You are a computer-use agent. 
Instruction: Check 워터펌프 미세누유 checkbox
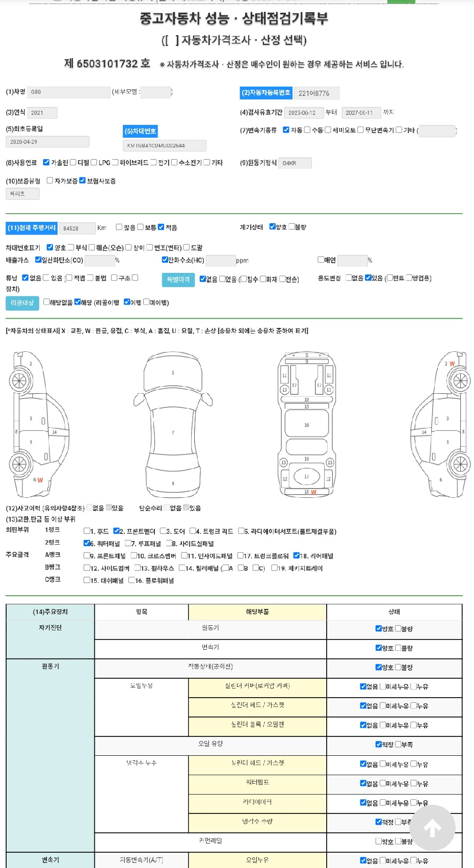pos(383,783)
